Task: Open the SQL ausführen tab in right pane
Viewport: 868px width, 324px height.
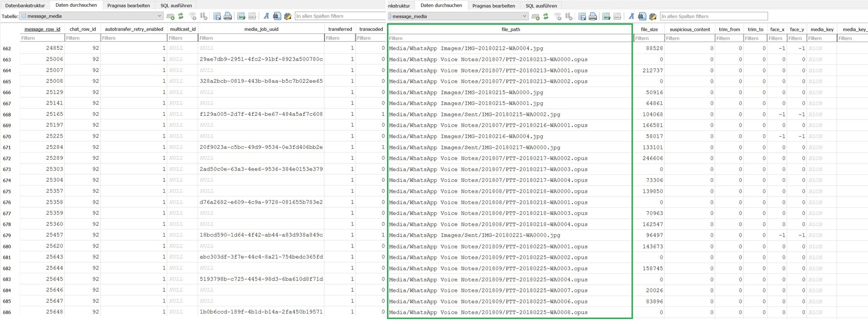Action: (x=541, y=6)
